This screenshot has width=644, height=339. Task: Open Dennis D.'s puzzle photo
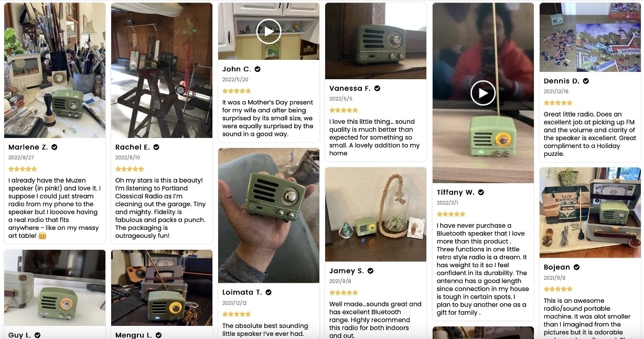point(590,37)
